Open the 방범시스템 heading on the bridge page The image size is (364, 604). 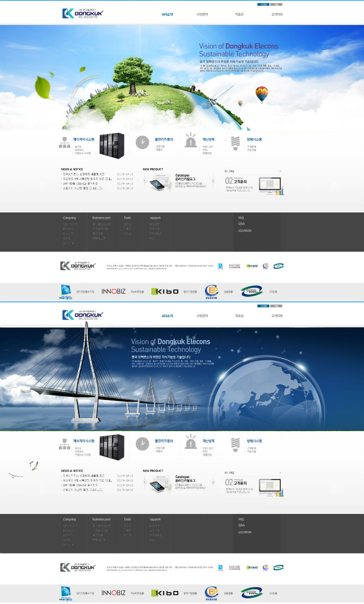[x=254, y=441]
